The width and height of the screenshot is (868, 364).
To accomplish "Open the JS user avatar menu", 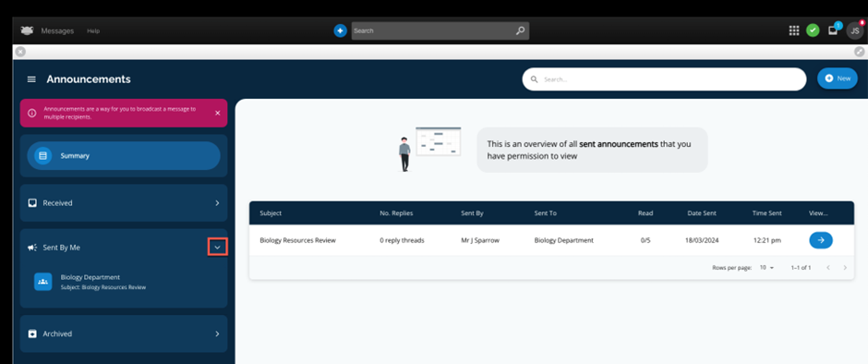I will click(855, 31).
